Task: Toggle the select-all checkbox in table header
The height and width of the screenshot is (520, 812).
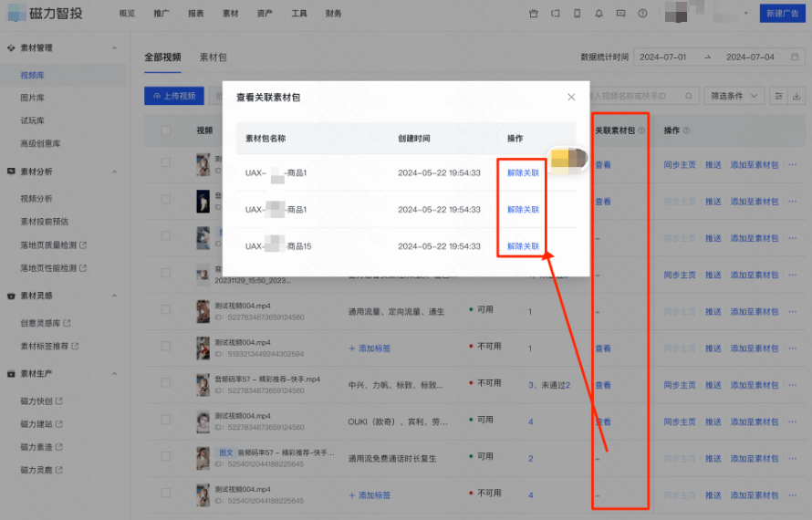Action: point(166,130)
